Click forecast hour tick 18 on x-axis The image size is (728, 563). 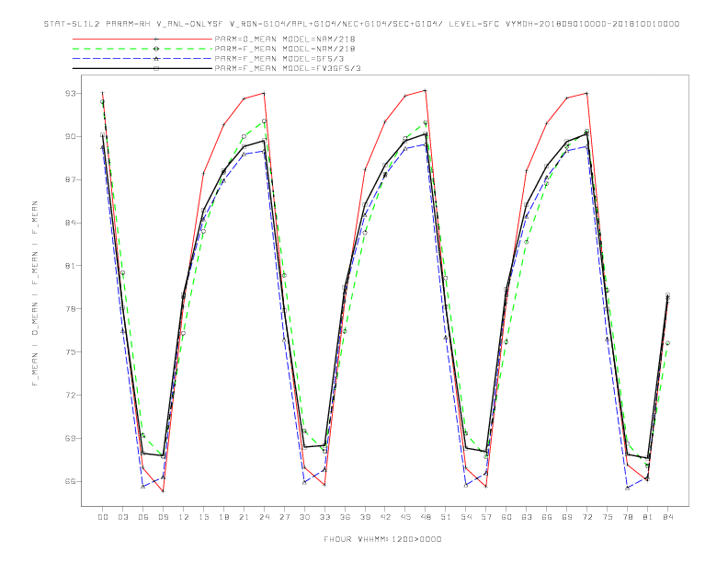pos(223,517)
